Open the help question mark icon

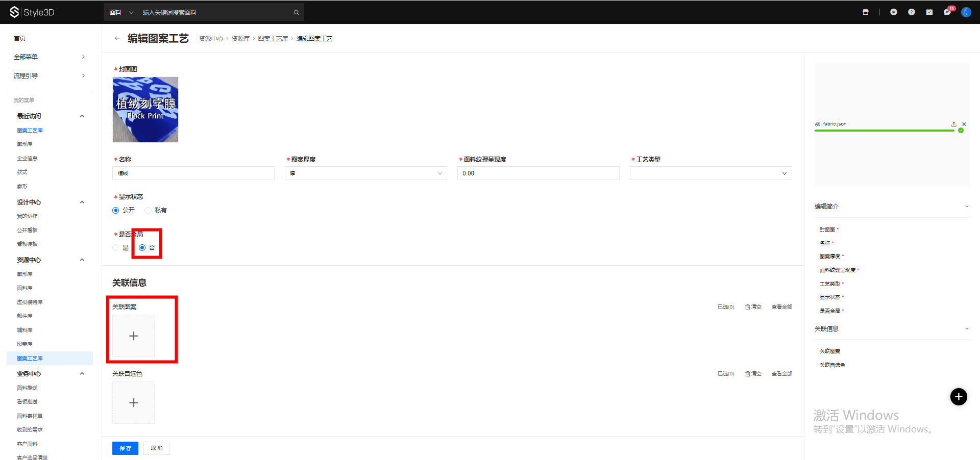coord(911,12)
